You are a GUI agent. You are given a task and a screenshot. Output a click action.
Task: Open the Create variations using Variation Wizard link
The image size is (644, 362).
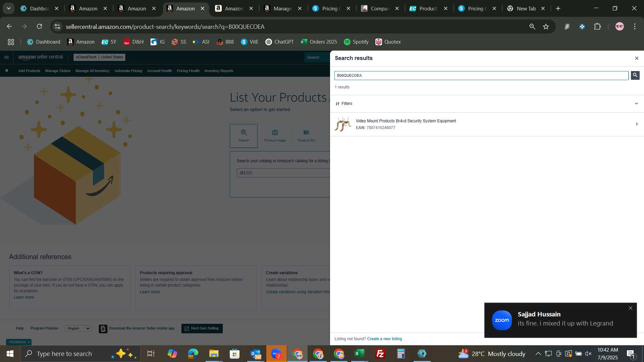(298, 292)
